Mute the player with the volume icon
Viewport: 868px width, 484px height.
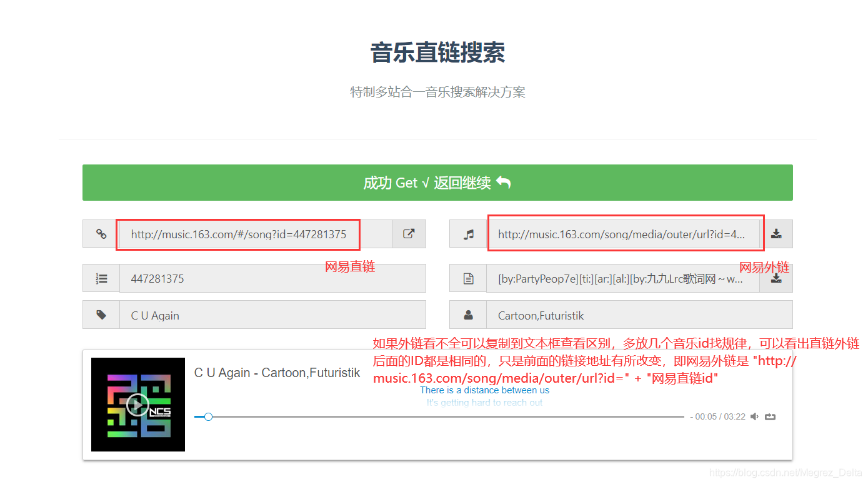[755, 416]
